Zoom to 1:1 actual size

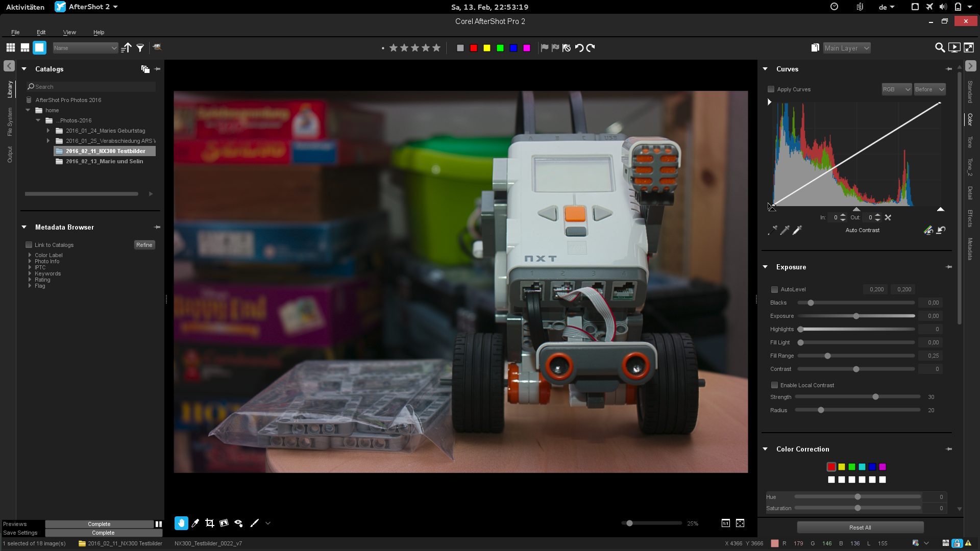726,523
